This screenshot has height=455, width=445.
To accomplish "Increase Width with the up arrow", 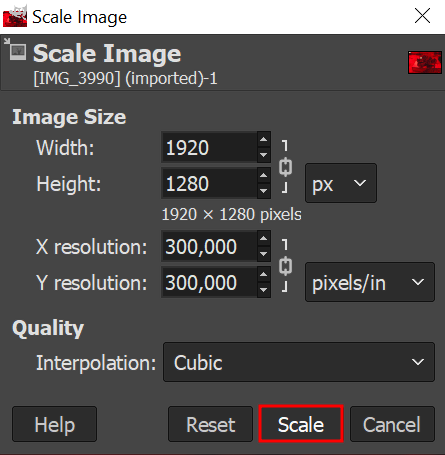I will (x=264, y=139).
